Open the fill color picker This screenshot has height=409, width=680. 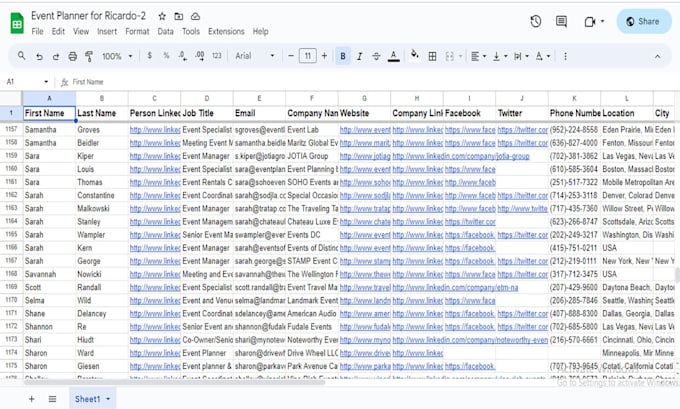(x=415, y=56)
